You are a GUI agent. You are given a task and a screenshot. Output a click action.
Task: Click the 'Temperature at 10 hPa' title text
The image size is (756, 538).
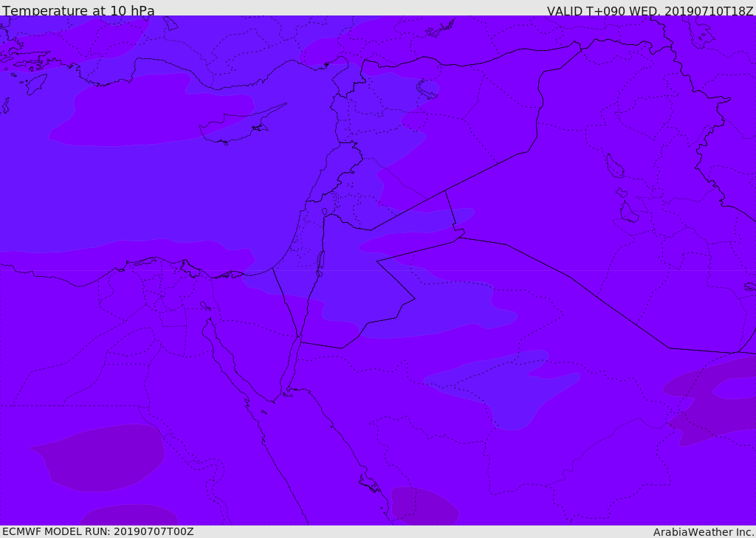pyautogui.click(x=78, y=10)
